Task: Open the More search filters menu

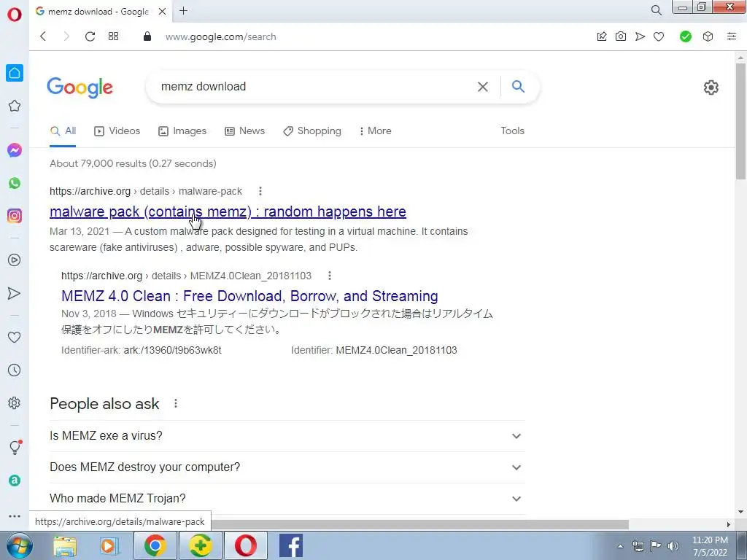Action: pos(376,131)
